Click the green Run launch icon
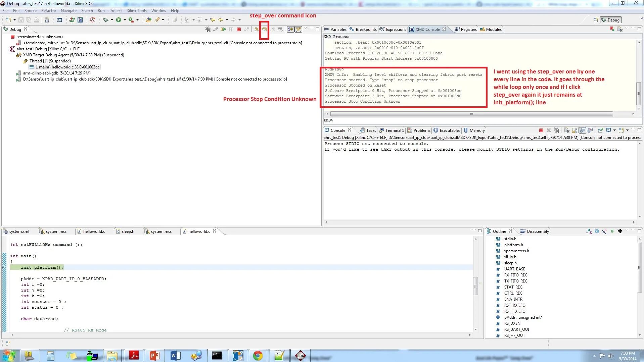This screenshot has width=644, height=362. coord(119,20)
